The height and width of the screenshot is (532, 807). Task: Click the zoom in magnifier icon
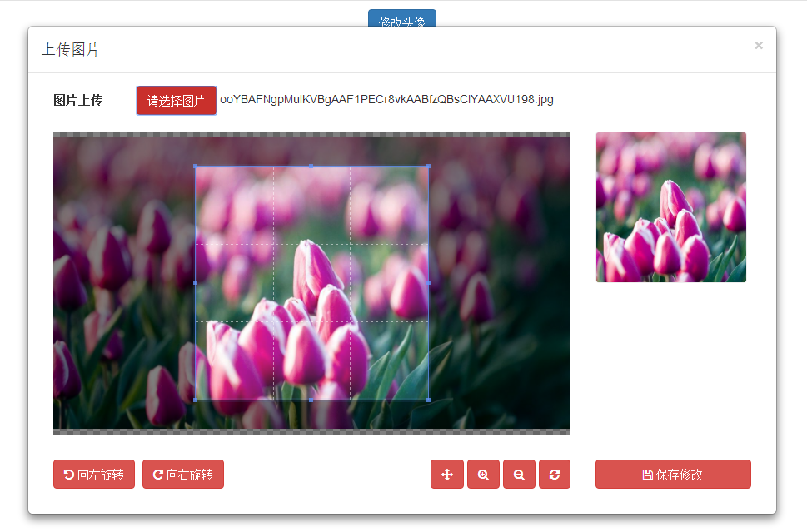[x=483, y=475]
